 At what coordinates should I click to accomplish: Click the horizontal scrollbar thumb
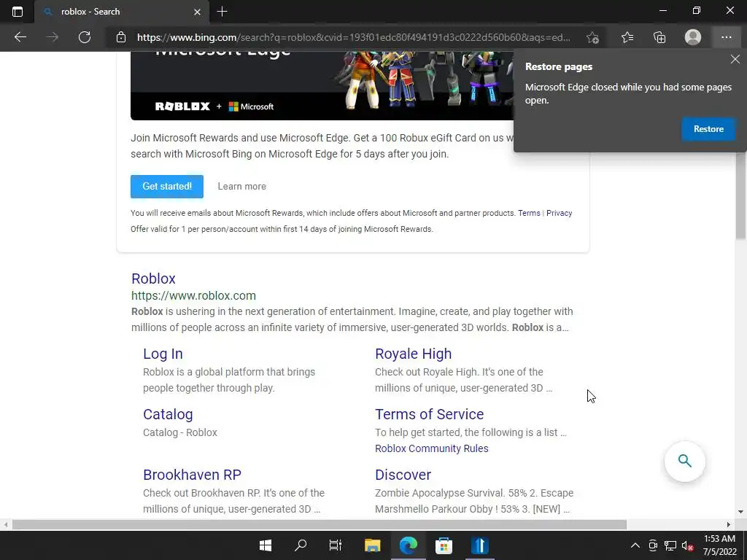(x=320, y=525)
